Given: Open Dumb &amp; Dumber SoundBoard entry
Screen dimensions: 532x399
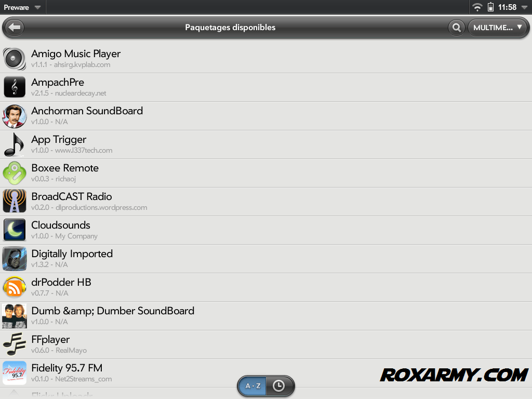Looking at the screenshot, I should pyautogui.click(x=266, y=316).
